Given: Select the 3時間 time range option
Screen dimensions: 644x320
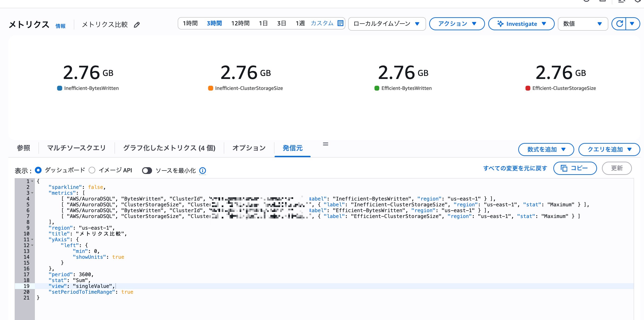Looking at the screenshot, I should [214, 23].
